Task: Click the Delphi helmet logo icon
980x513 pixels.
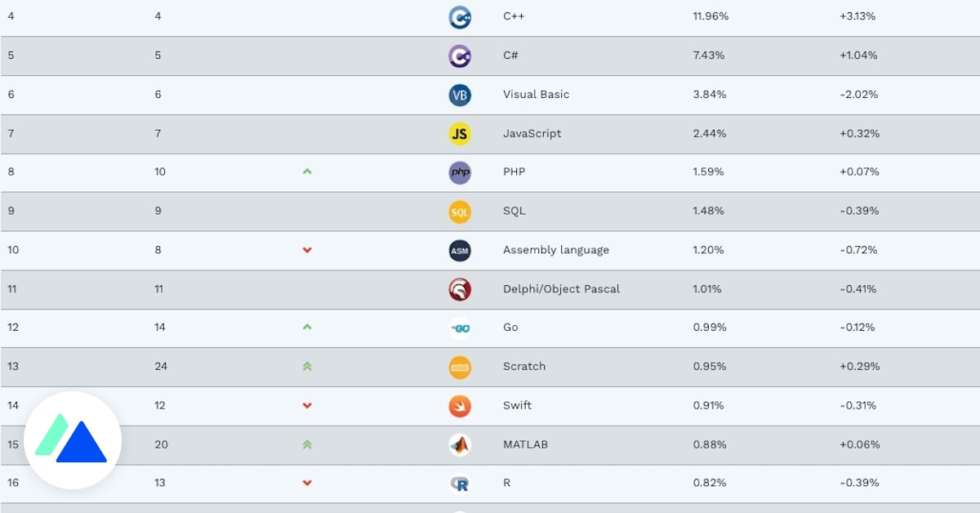Action: click(460, 289)
